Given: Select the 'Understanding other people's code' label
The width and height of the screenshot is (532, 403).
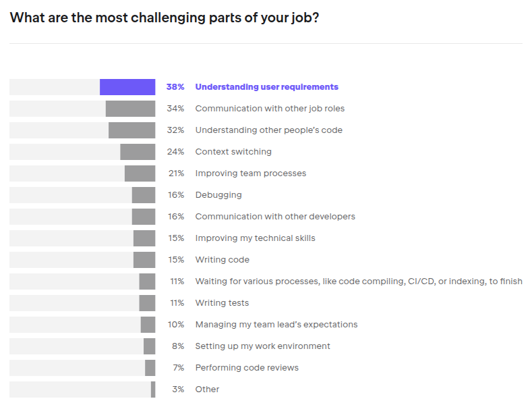Looking at the screenshot, I should tap(268, 130).
